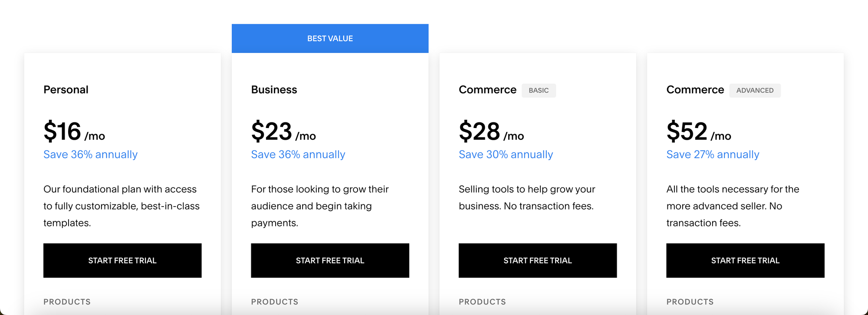Select the Business plan heading
The image size is (868, 315).
click(274, 90)
